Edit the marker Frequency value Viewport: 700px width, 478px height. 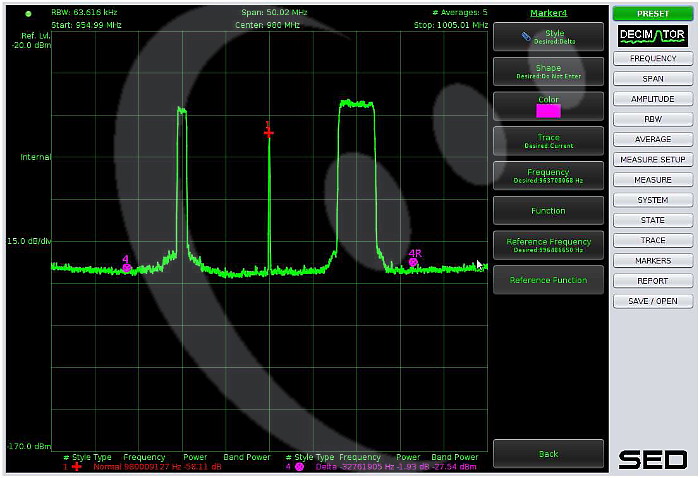548,176
